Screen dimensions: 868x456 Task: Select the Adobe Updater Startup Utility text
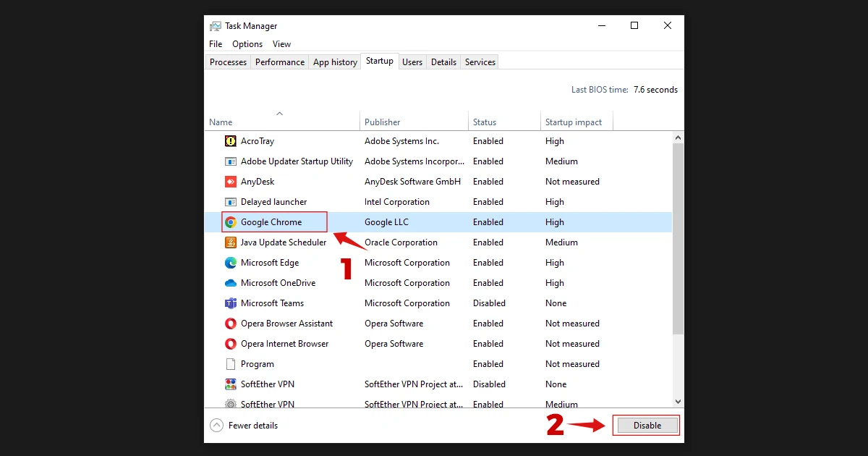pyautogui.click(x=297, y=161)
